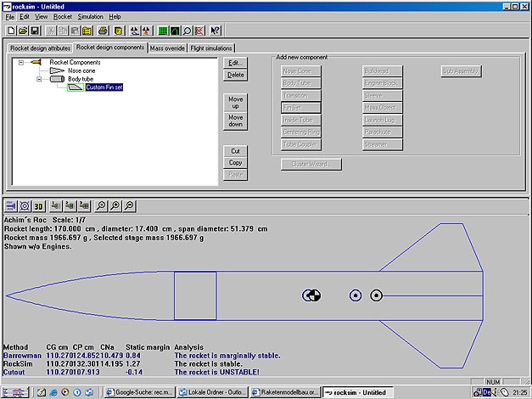
Task: Click the Cutout method row label
Action: tap(14, 372)
